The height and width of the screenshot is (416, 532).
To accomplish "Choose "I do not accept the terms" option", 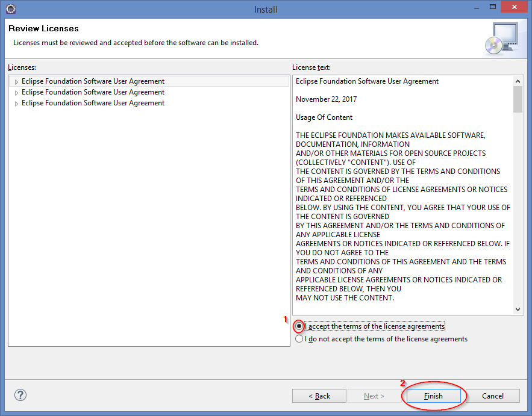I will [299, 339].
